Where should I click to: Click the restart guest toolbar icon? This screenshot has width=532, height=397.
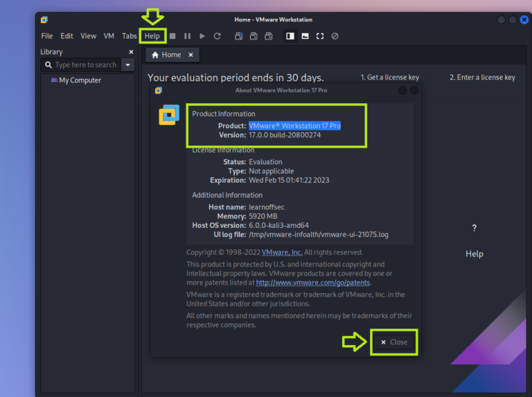coord(217,36)
